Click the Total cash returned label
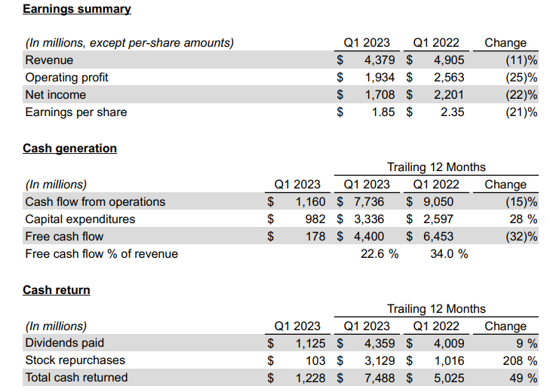 tap(76, 378)
